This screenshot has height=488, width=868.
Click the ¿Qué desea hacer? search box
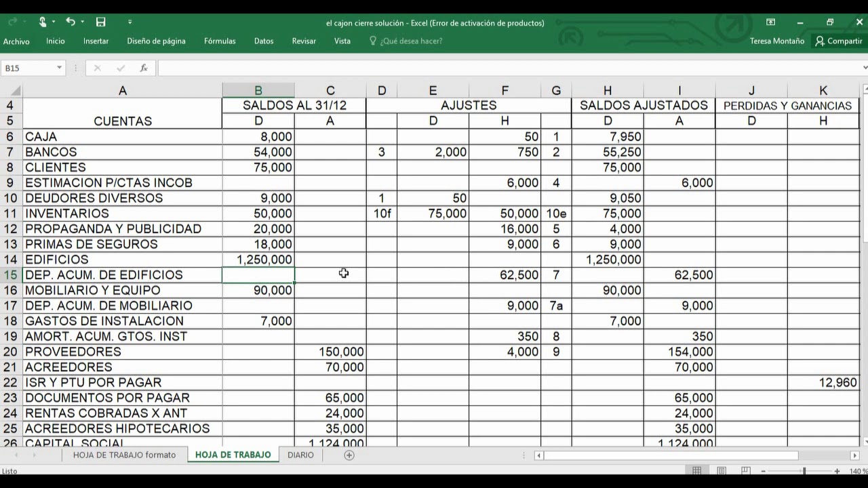(x=411, y=41)
